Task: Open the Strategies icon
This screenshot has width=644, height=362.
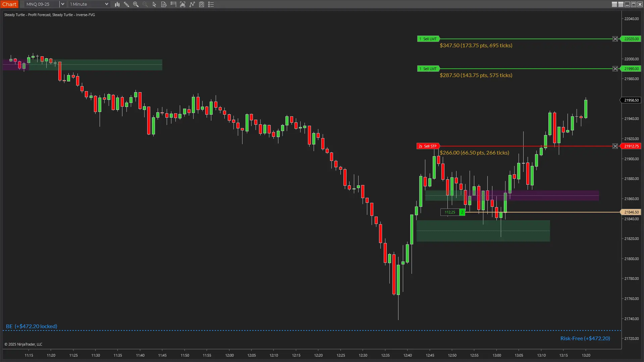Action: click(x=202, y=4)
